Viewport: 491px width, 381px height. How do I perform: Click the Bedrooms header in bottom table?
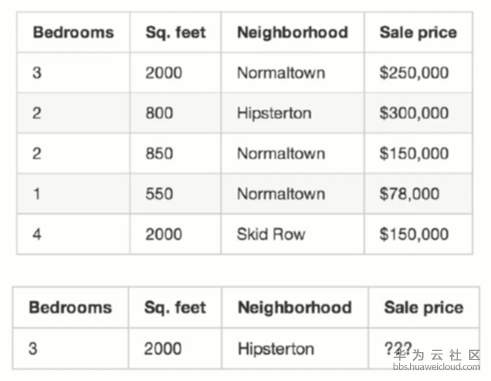tap(70, 307)
